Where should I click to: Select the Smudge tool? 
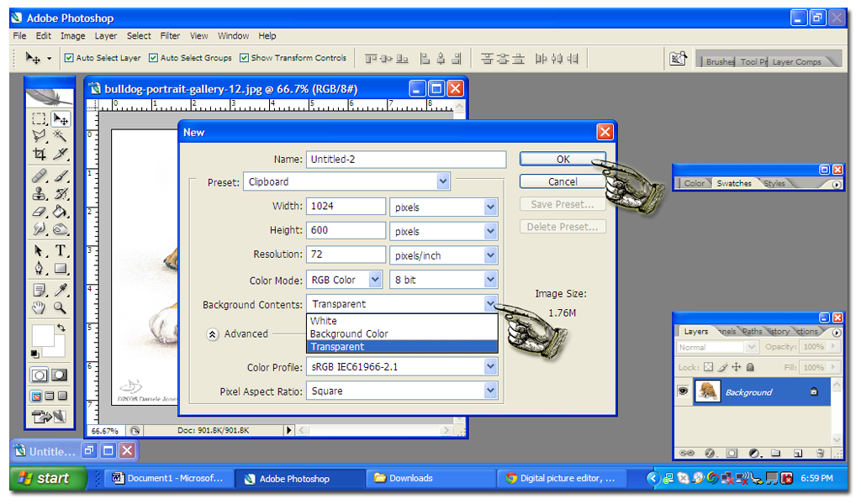pos(39,228)
